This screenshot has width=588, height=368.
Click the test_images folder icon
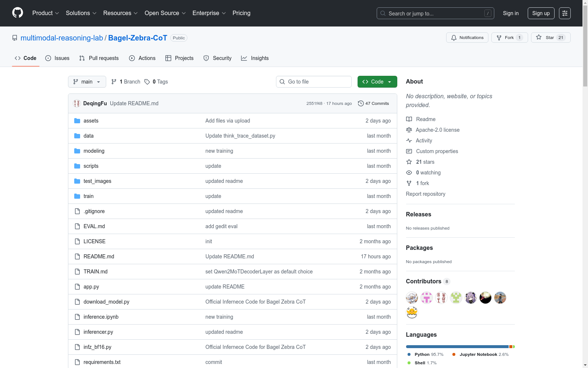click(77, 181)
